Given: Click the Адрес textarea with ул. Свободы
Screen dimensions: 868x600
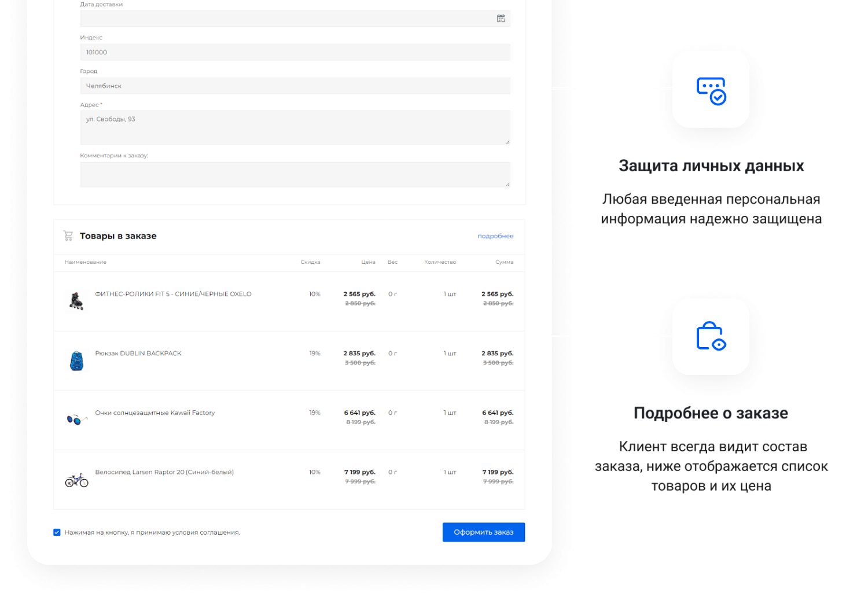Looking at the screenshot, I should (295, 127).
